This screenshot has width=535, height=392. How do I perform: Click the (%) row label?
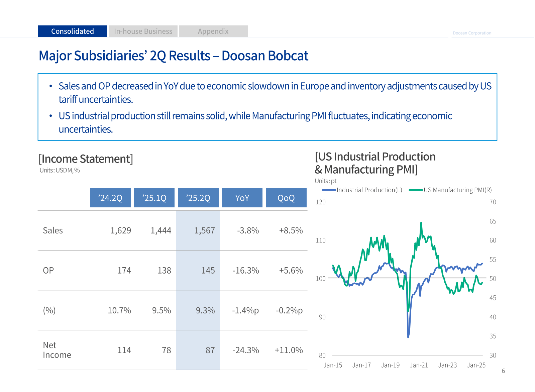click(49, 310)
